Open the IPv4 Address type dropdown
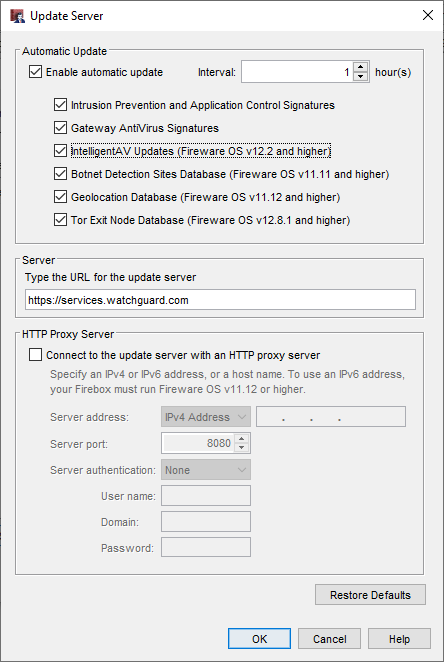The image size is (444, 662). click(206, 417)
